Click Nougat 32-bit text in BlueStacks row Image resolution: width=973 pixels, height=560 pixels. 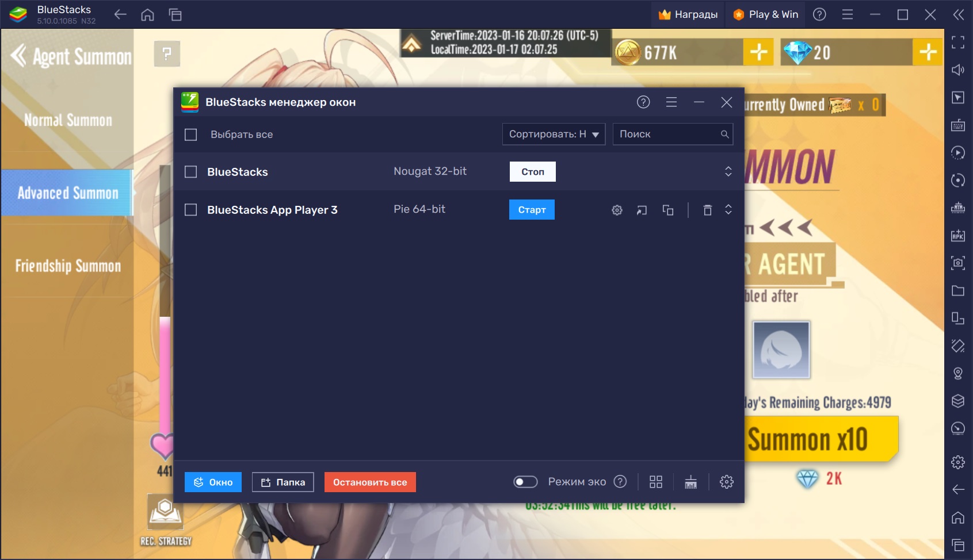(x=430, y=171)
